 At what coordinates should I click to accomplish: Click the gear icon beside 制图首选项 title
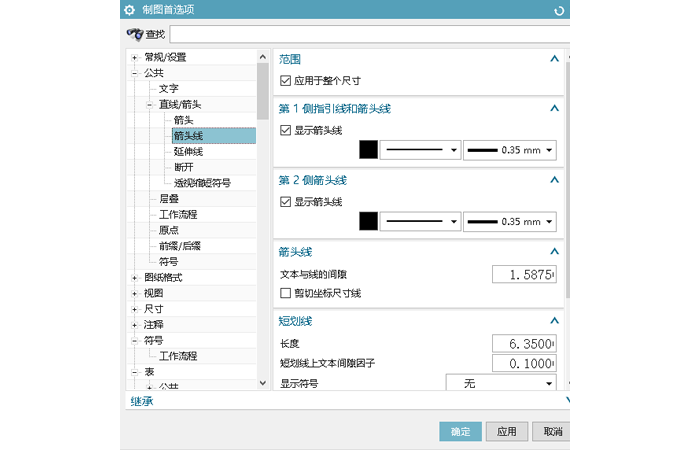(x=129, y=10)
